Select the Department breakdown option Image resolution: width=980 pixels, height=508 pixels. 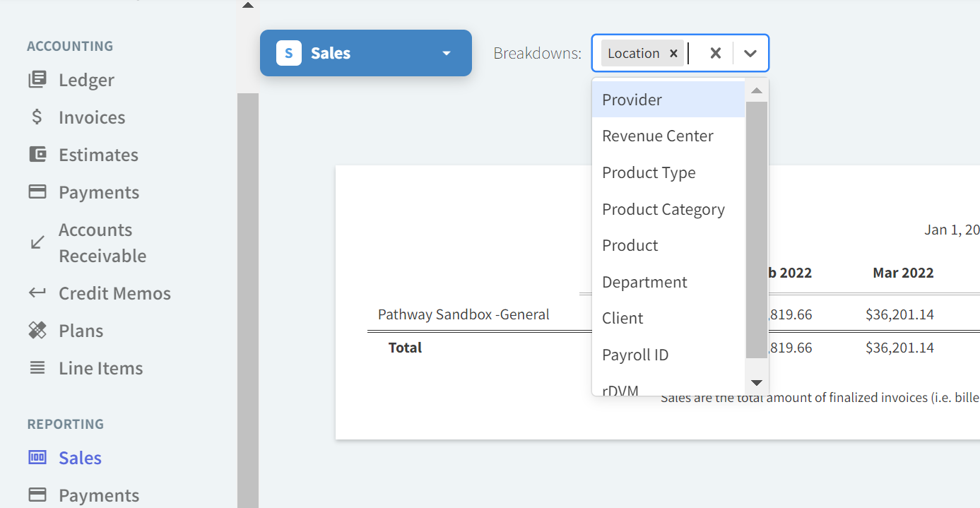[x=644, y=283]
